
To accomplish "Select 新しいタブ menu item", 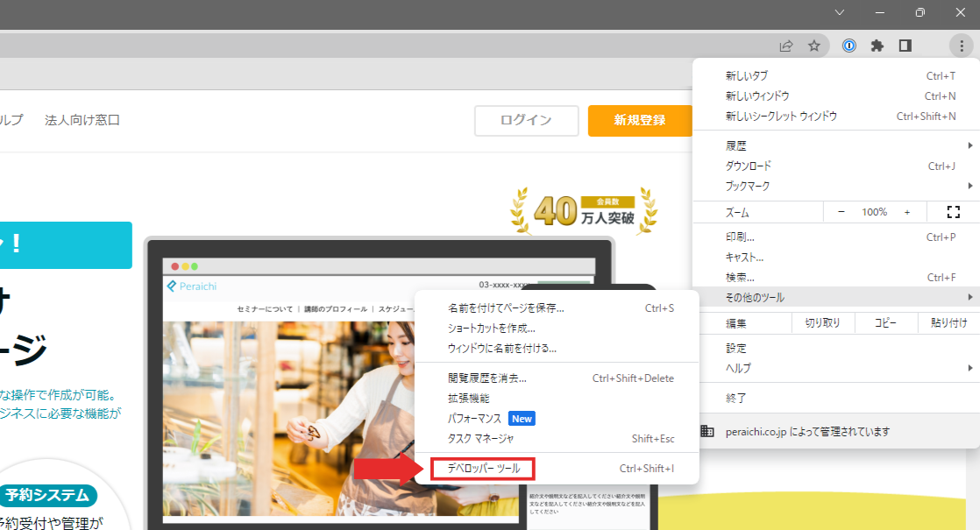I will 836,76.
